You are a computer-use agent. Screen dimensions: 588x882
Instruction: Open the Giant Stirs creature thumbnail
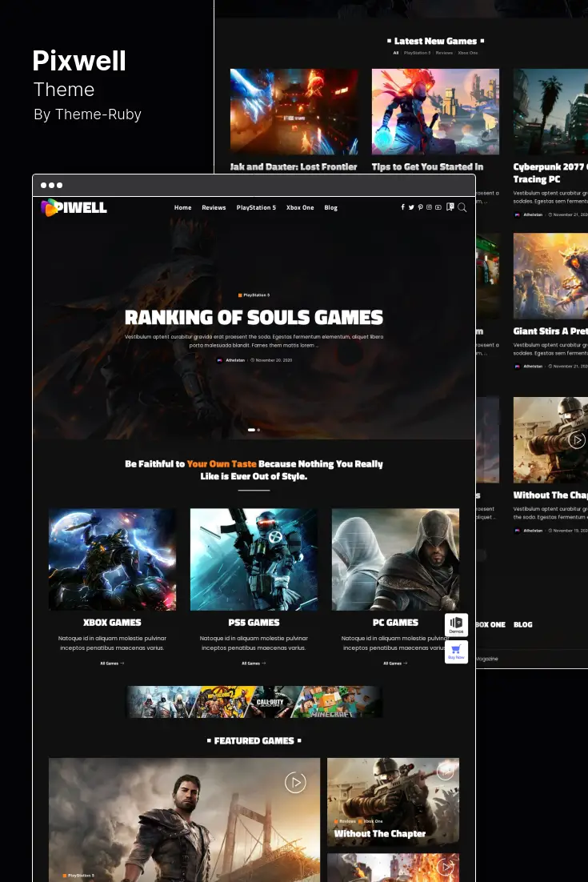tap(550, 275)
